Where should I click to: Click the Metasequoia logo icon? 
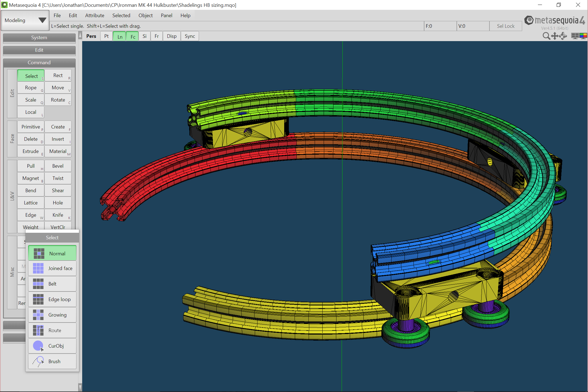(x=529, y=20)
